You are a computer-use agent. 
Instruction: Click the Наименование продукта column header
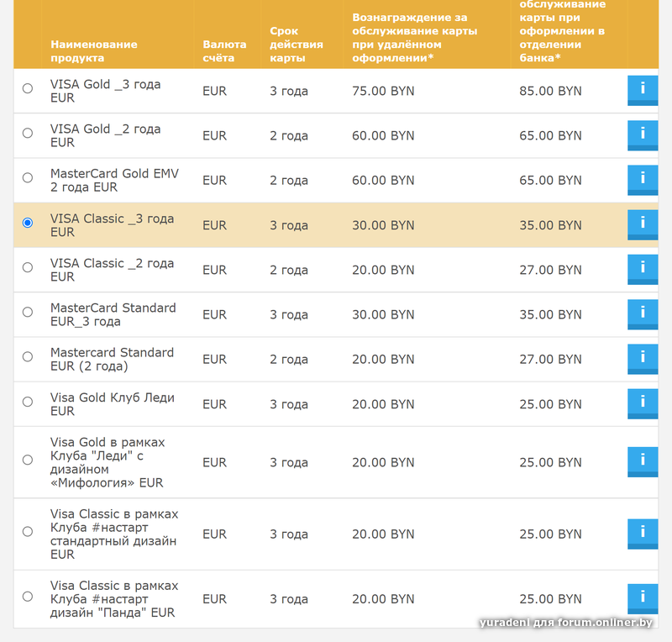(93, 50)
